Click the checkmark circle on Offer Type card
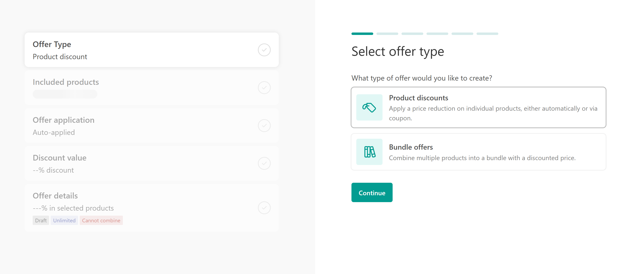Screen dimensions: 644x274 pos(264,50)
